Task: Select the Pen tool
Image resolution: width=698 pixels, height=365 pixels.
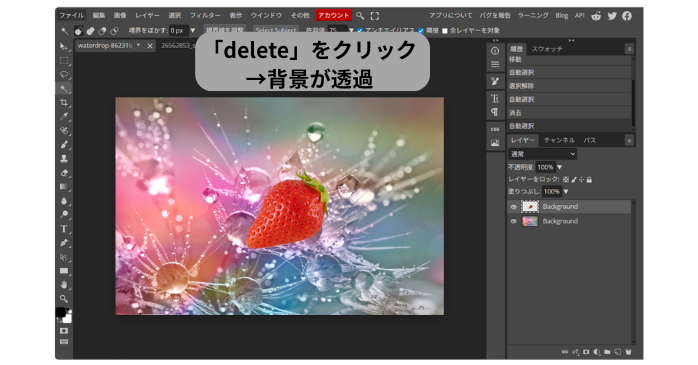Action: 64,243
